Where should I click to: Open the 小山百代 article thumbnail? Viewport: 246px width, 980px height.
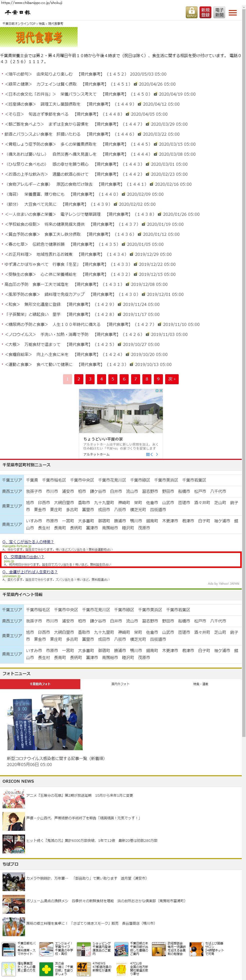tap(14, 821)
